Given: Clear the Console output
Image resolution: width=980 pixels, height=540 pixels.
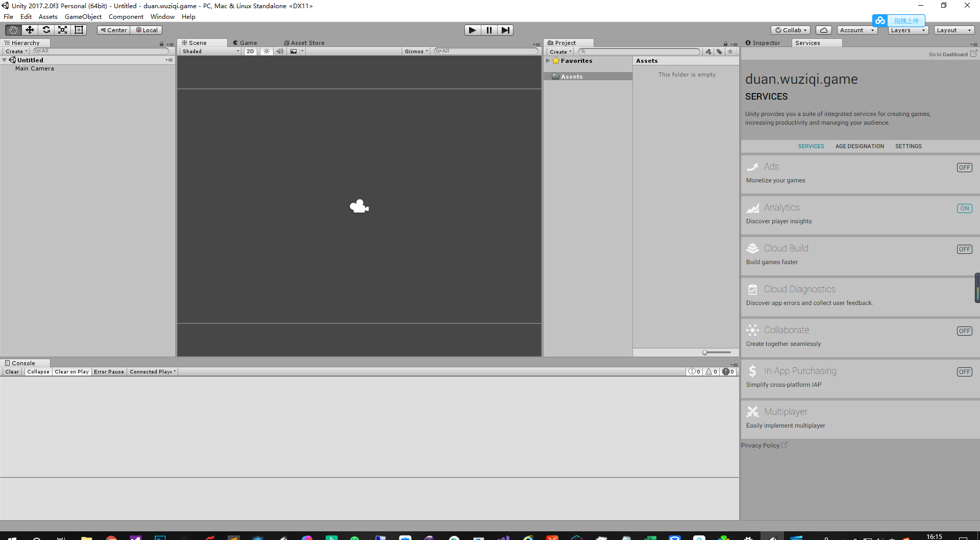Looking at the screenshot, I should [x=12, y=371].
